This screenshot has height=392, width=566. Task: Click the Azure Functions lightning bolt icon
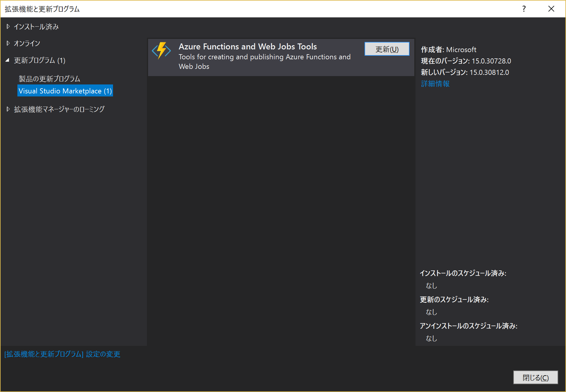161,50
